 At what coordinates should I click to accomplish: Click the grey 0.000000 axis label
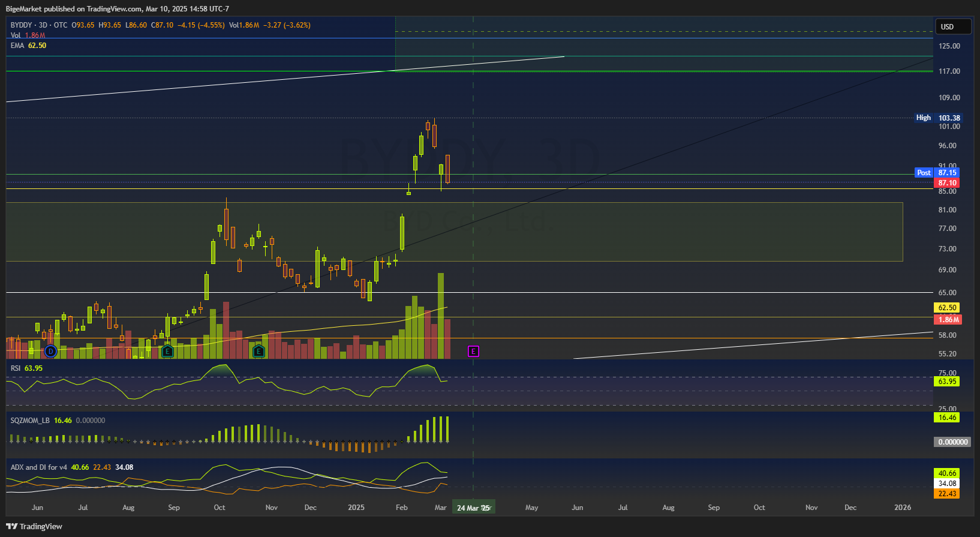[952, 442]
